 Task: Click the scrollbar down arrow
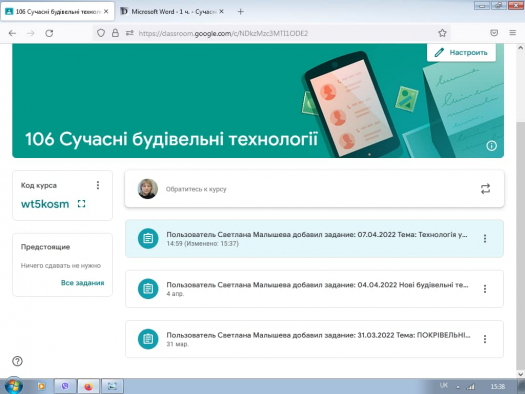[520, 374]
